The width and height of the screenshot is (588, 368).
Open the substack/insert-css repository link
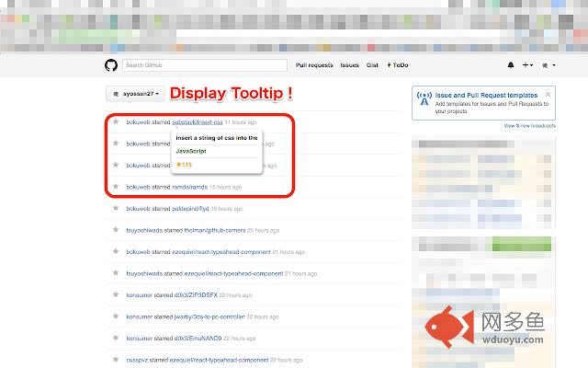point(198,122)
